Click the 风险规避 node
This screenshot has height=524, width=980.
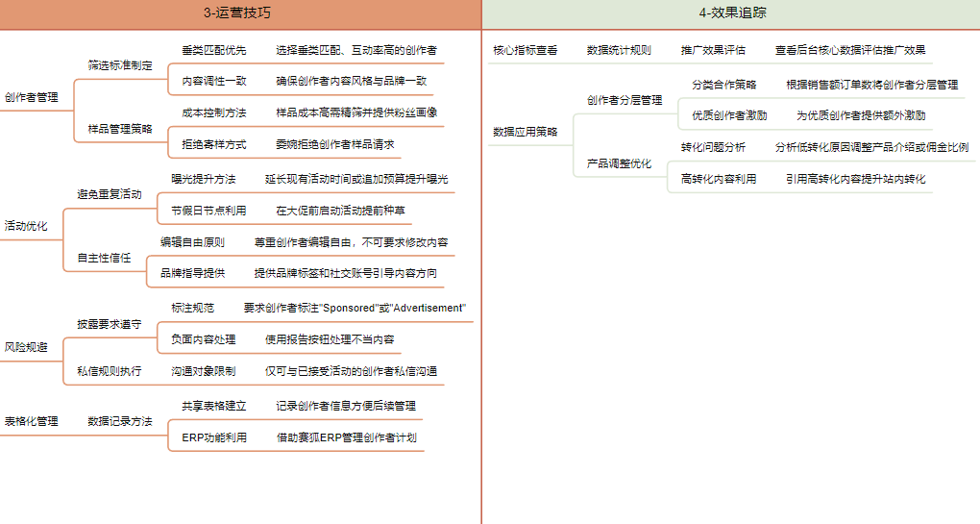(26, 347)
